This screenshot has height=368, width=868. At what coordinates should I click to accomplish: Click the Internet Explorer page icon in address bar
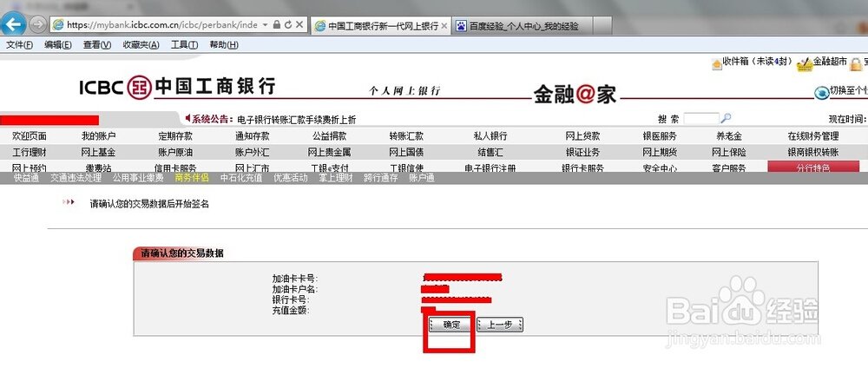coord(58,25)
